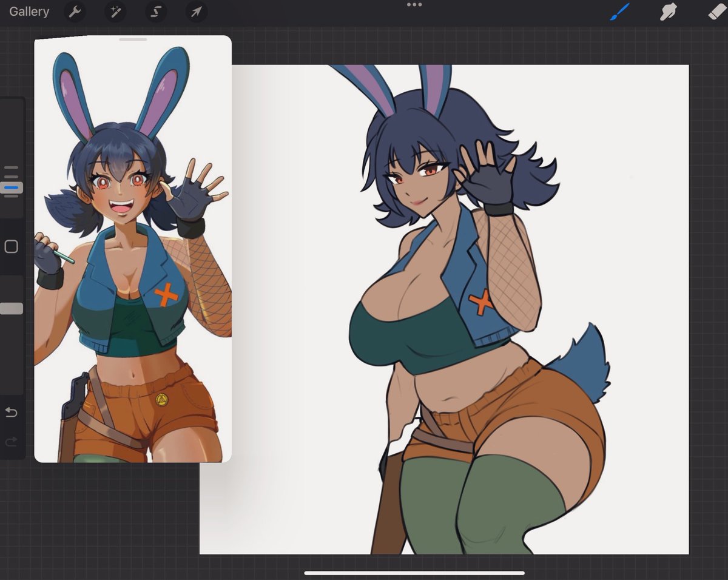Activate the Selection tool
This screenshot has width=728, height=580.
(x=155, y=12)
